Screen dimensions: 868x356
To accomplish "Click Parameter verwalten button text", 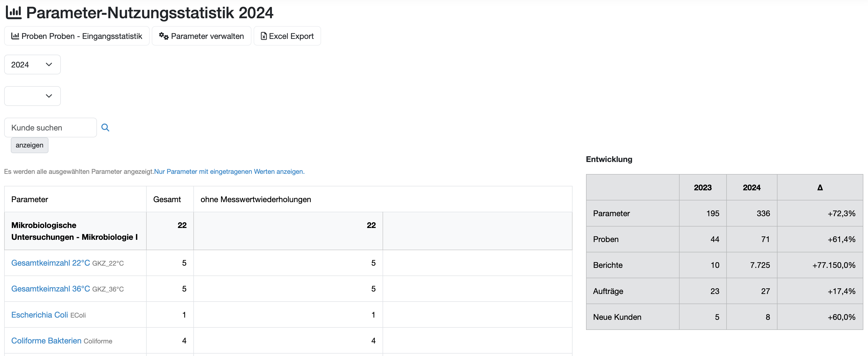I will pos(207,36).
